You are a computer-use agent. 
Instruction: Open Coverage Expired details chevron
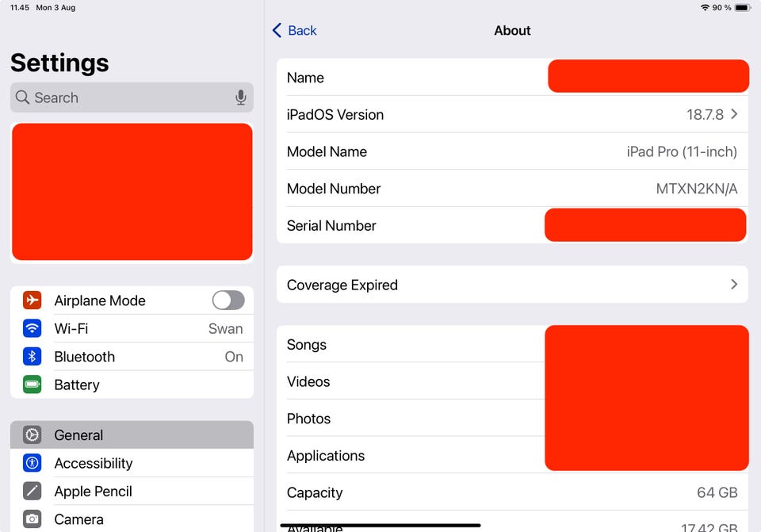pos(734,285)
